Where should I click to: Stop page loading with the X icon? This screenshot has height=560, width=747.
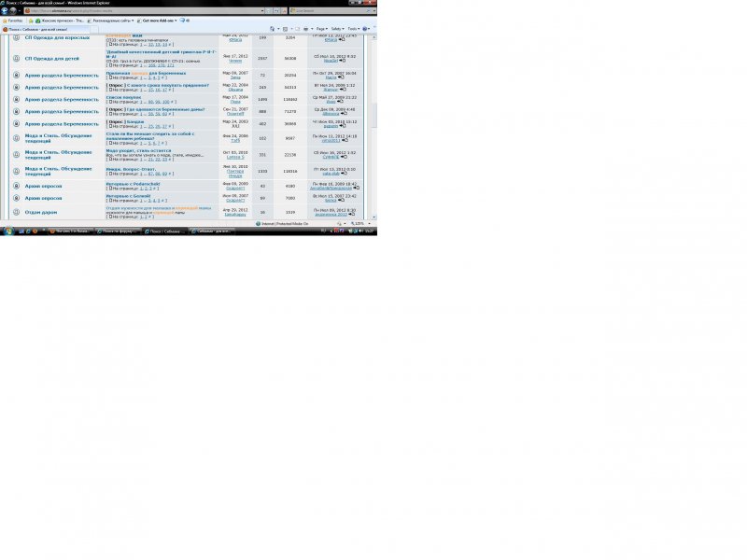(x=285, y=10)
